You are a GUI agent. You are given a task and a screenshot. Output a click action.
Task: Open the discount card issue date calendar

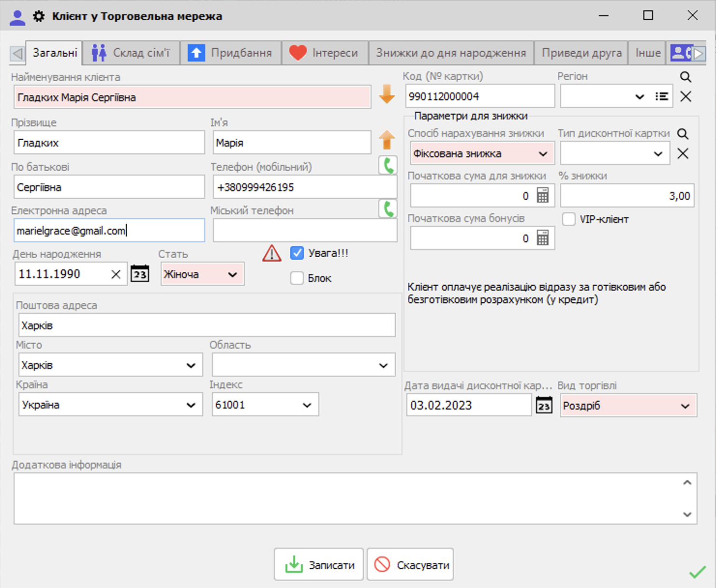[544, 405]
